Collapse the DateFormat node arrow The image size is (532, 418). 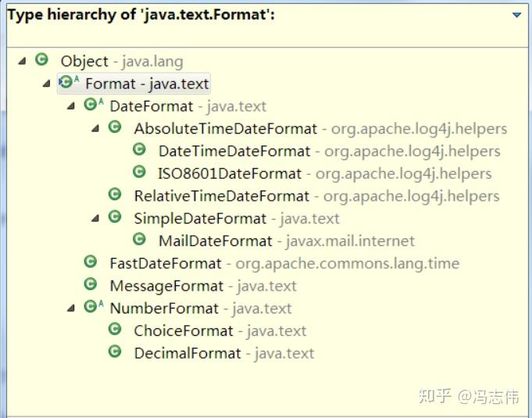point(71,105)
